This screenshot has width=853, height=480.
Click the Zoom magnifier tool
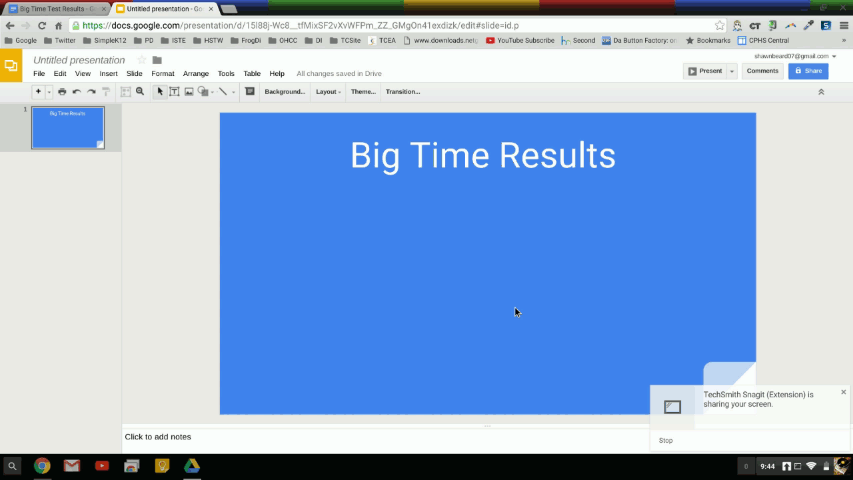[140, 92]
